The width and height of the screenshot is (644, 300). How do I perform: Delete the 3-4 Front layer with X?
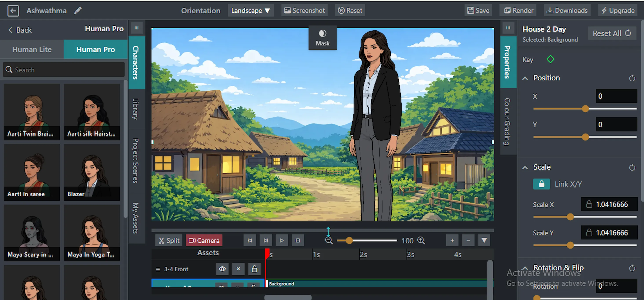(238, 269)
